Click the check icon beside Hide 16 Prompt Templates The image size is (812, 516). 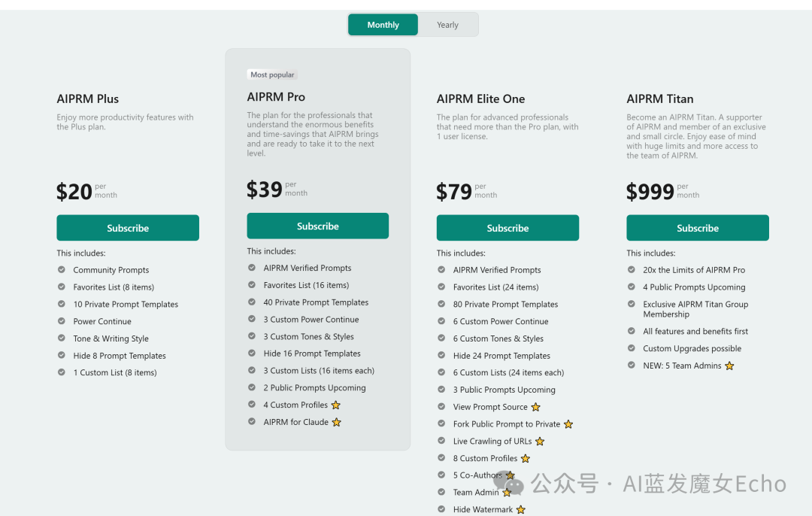click(x=252, y=353)
